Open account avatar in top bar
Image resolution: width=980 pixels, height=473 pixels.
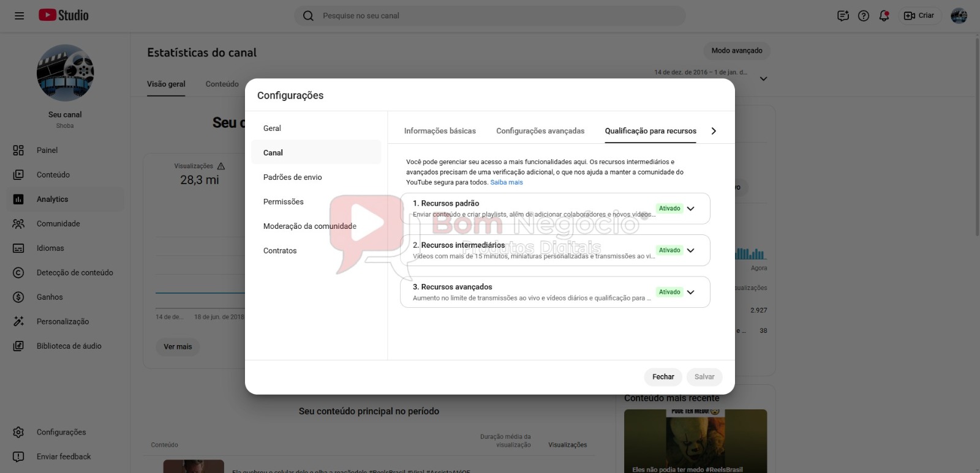pos(959,16)
